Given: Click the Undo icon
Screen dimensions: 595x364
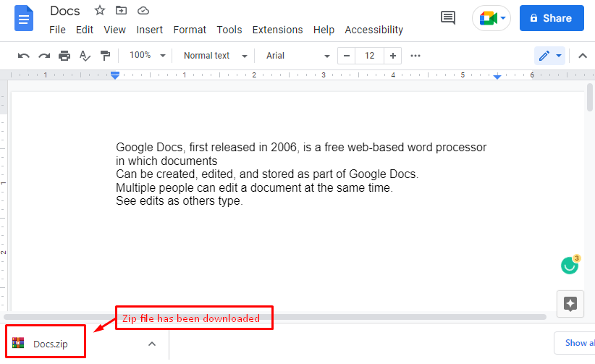Looking at the screenshot, I should [24, 56].
